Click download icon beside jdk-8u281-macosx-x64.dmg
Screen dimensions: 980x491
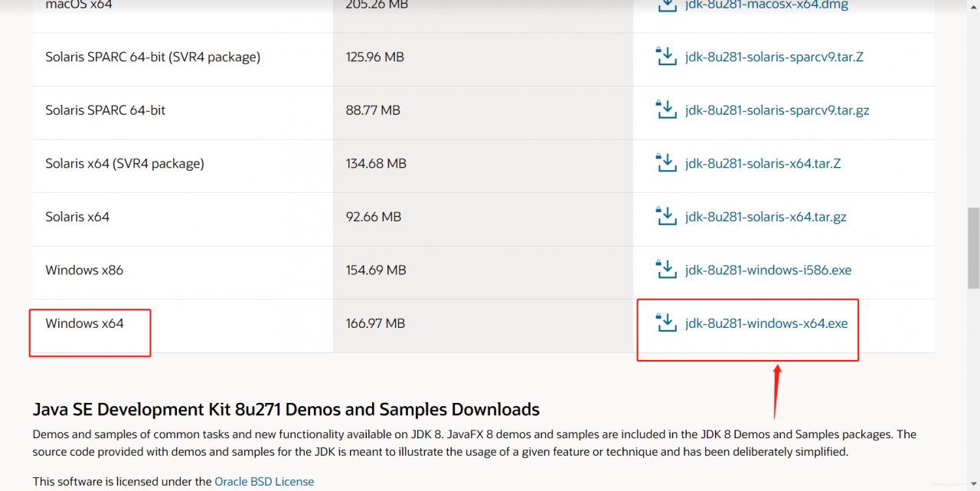click(667, 5)
